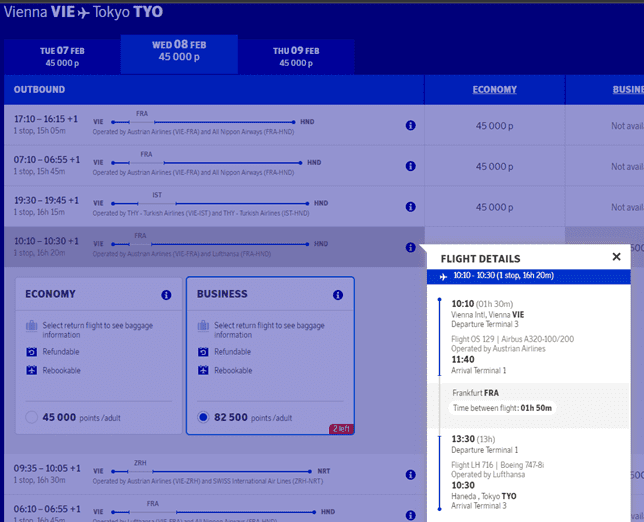Screen dimensions: 644x522
Task: Show Business fare card information icon
Action: [x=338, y=295]
